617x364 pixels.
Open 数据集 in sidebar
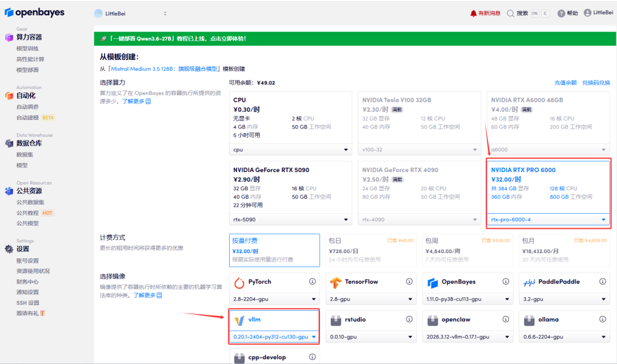(x=25, y=155)
